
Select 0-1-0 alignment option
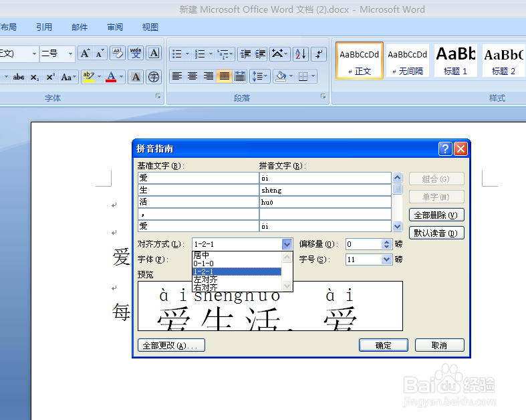pyautogui.click(x=237, y=264)
